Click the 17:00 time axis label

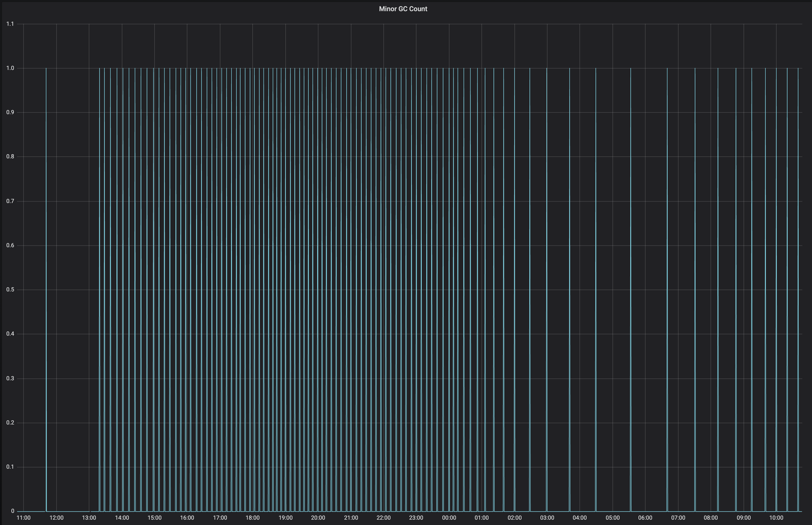point(220,518)
